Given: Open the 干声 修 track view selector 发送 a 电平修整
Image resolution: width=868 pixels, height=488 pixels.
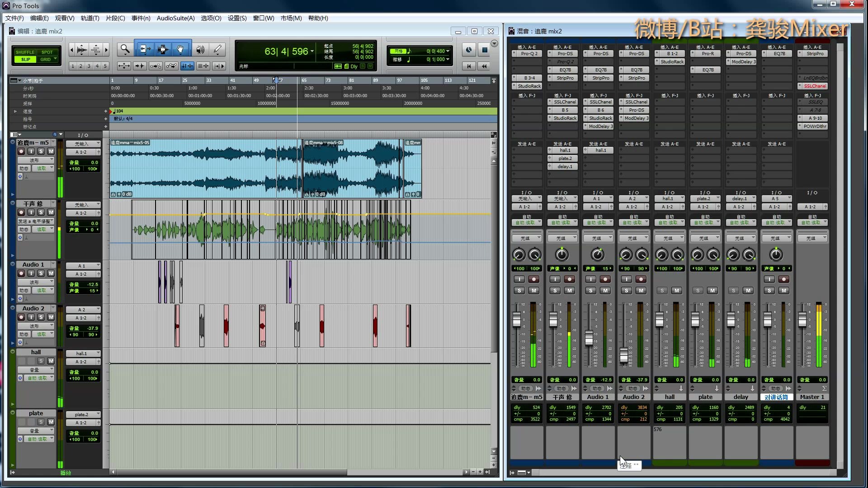Looking at the screenshot, I should (36, 221).
